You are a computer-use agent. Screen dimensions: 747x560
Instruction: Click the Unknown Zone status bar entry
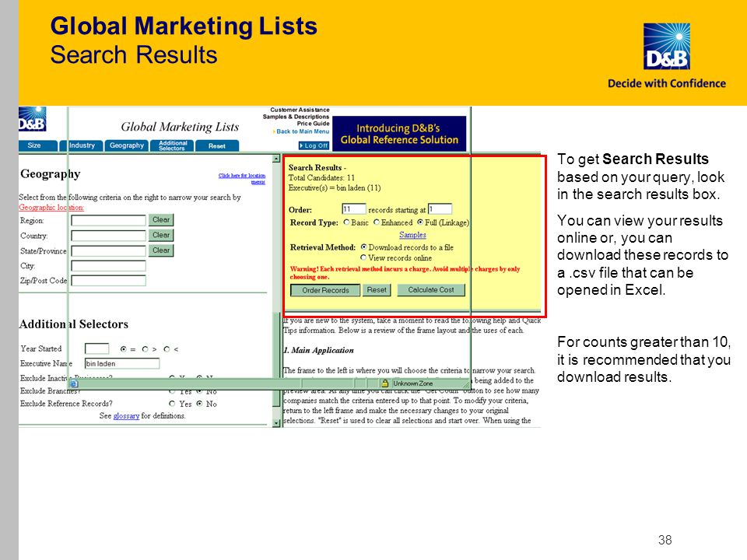pyautogui.click(x=412, y=383)
